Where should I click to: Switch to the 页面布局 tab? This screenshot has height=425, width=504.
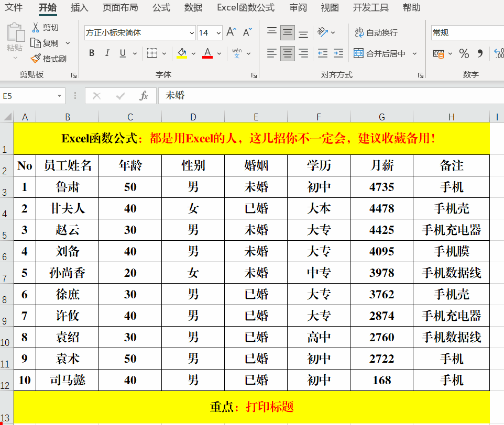coord(120,7)
